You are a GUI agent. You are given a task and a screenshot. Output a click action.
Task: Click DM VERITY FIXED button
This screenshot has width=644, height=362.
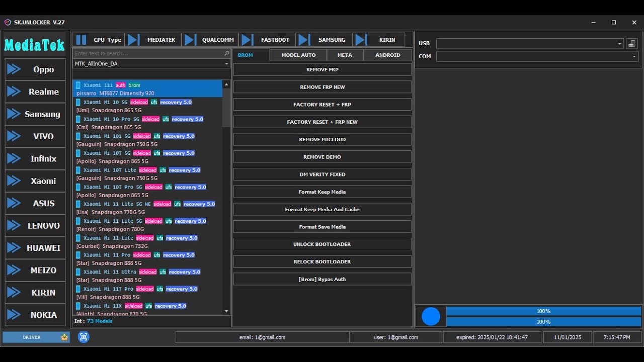coord(323,174)
